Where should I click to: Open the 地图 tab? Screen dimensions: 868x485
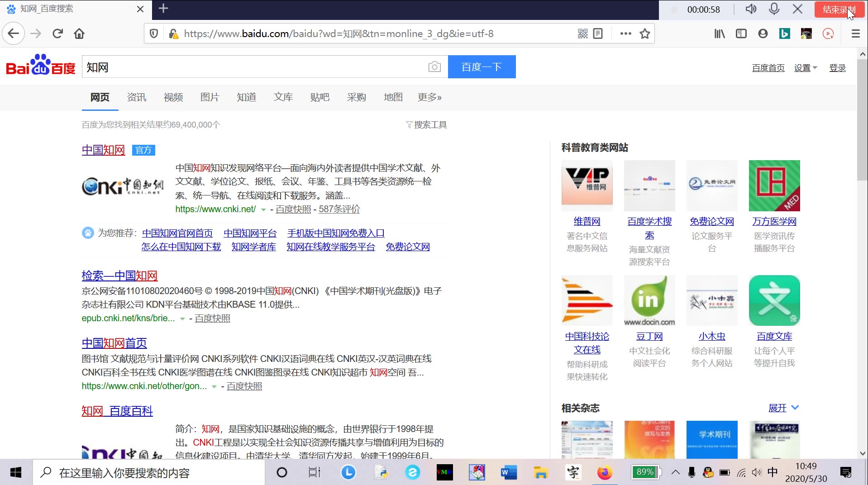(393, 97)
